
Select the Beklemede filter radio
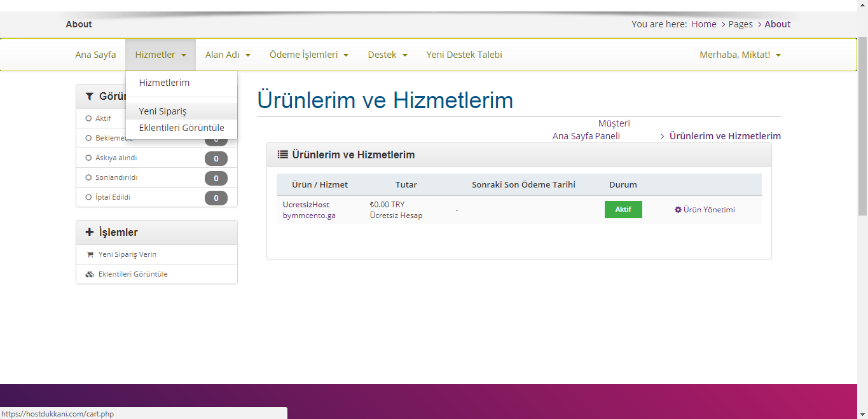[88, 138]
